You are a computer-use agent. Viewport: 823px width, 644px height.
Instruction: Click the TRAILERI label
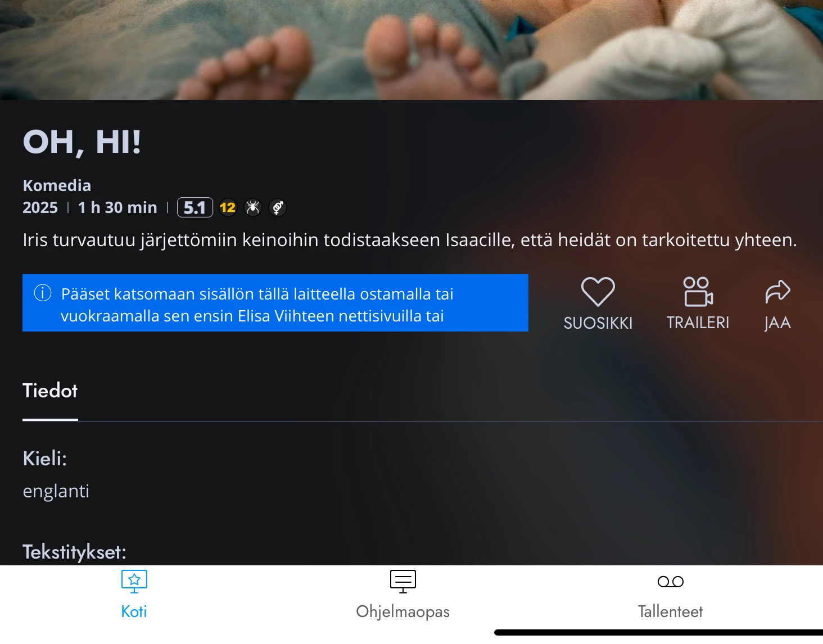pyautogui.click(x=698, y=323)
